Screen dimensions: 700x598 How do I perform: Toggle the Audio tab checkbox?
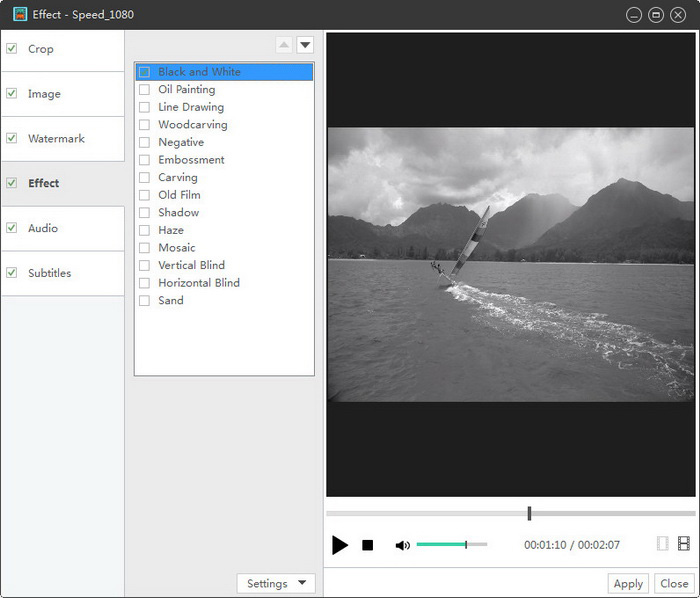(12, 228)
